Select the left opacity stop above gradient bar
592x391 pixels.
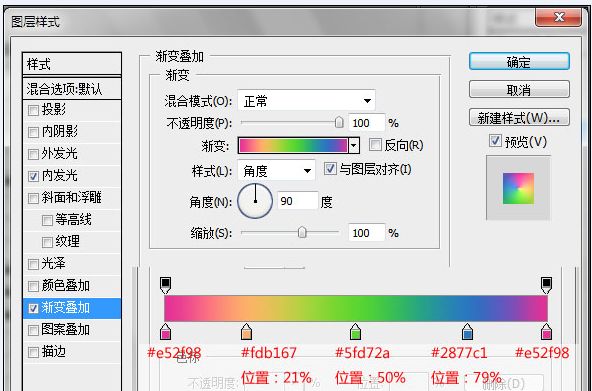point(165,285)
